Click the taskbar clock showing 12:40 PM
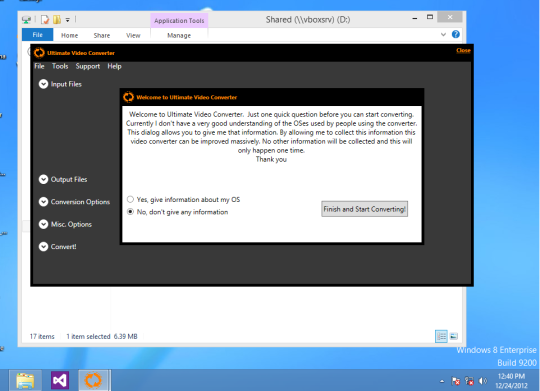 (511, 381)
